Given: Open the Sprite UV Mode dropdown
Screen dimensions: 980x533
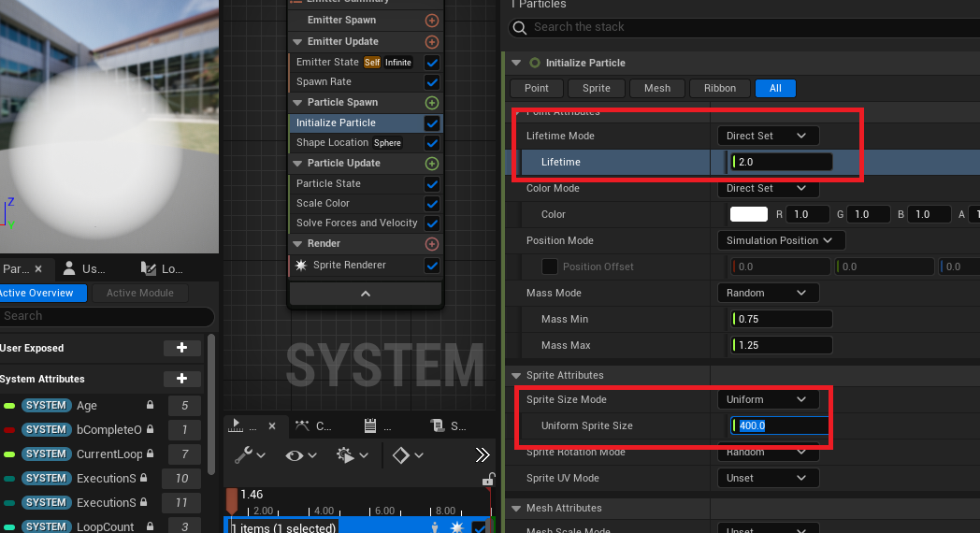Looking at the screenshot, I should coord(768,478).
